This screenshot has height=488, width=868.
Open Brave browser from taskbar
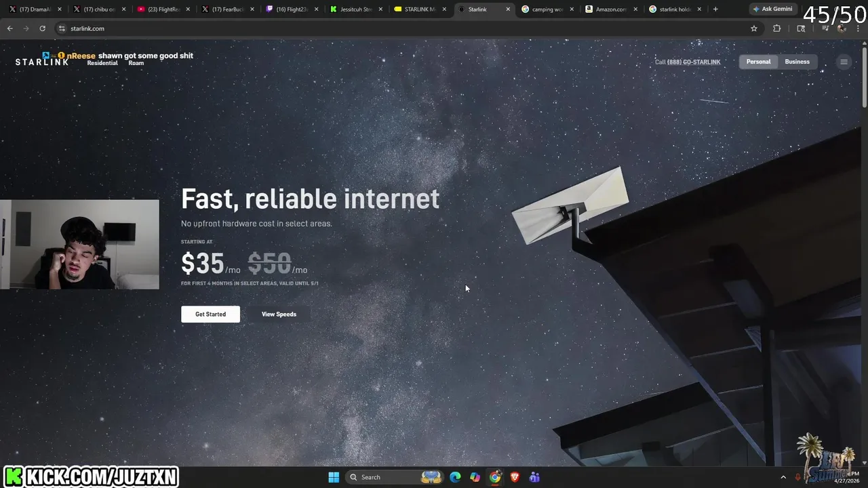click(515, 477)
